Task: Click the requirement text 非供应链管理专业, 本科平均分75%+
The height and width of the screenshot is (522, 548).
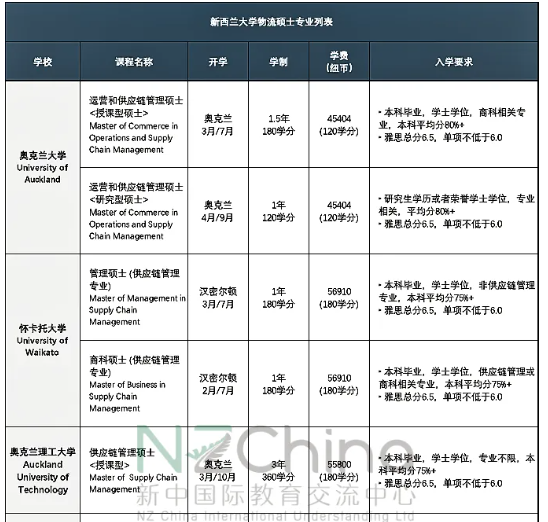Action: coord(457,292)
